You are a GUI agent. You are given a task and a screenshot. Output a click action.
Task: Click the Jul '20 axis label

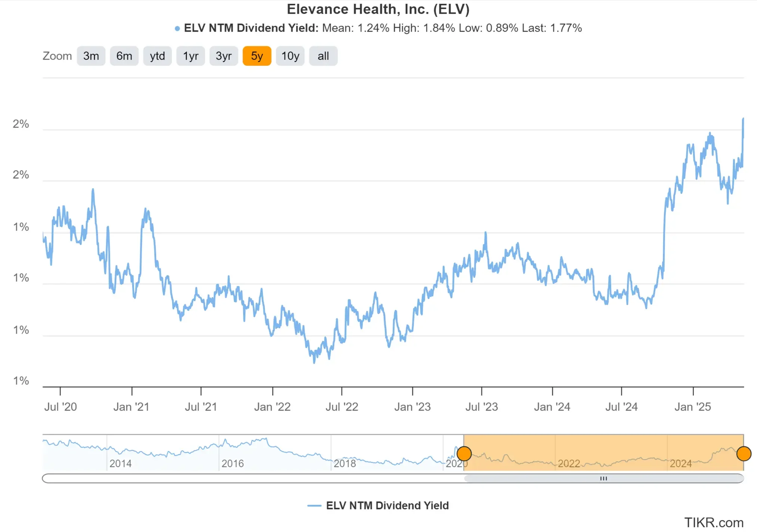click(x=61, y=407)
